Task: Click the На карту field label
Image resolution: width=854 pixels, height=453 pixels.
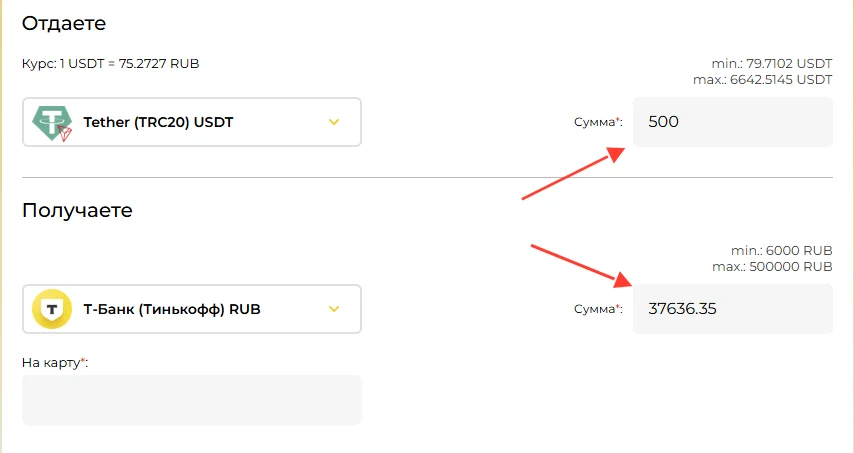Action: (x=54, y=363)
